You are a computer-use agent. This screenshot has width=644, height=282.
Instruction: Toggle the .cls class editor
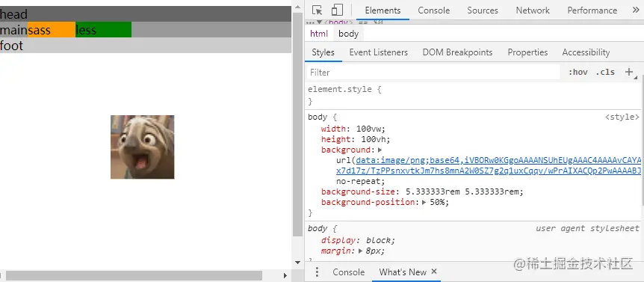click(x=605, y=73)
